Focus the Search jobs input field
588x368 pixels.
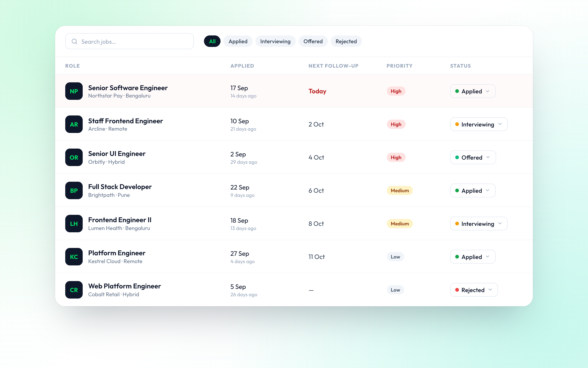click(x=130, y=41)
